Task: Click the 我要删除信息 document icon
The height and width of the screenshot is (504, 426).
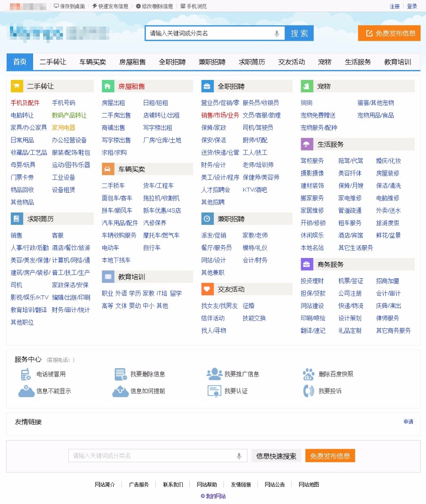Action: click(120, 373)
